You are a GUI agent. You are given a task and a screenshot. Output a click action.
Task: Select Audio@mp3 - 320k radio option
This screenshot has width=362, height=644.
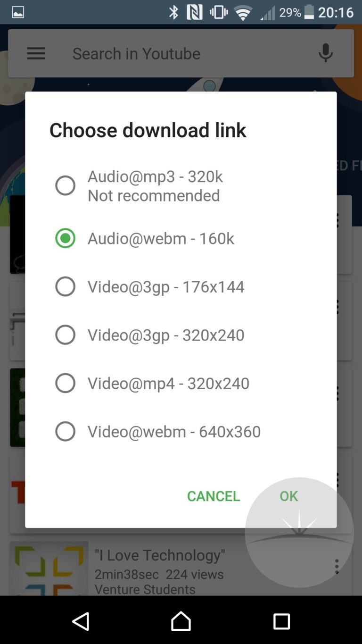(x=65, y=185)
